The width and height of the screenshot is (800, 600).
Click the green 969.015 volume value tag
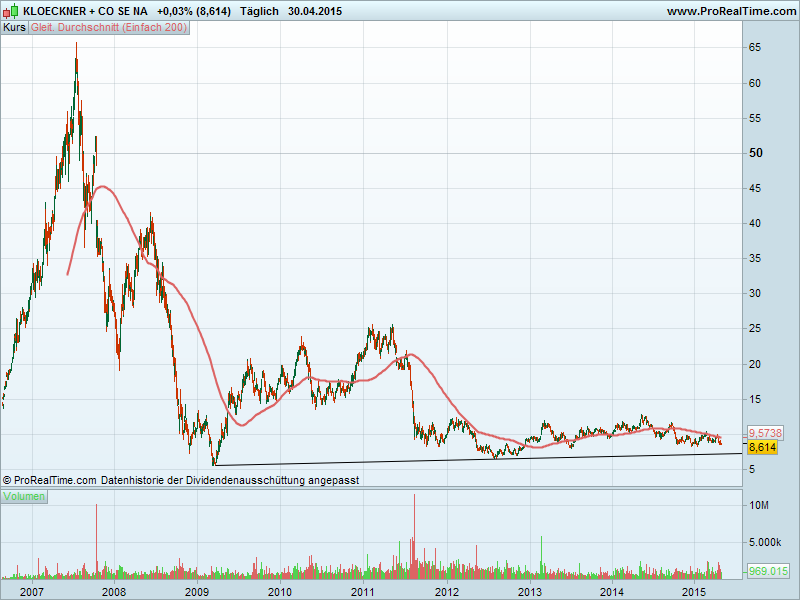tap(768, 571)
